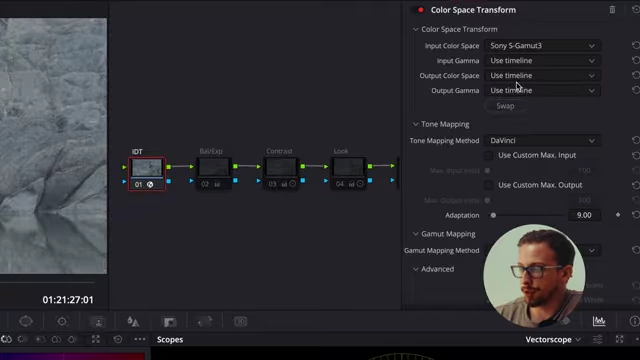Open the Tone Mapping Method dropdown
Screen dimensions: 640x360
[x=542, y=140]
